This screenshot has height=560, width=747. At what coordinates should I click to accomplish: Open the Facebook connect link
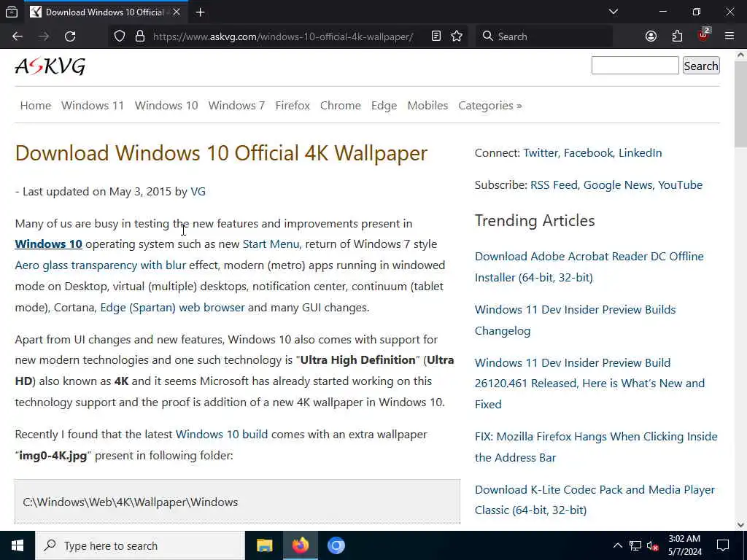pos(589,153)
